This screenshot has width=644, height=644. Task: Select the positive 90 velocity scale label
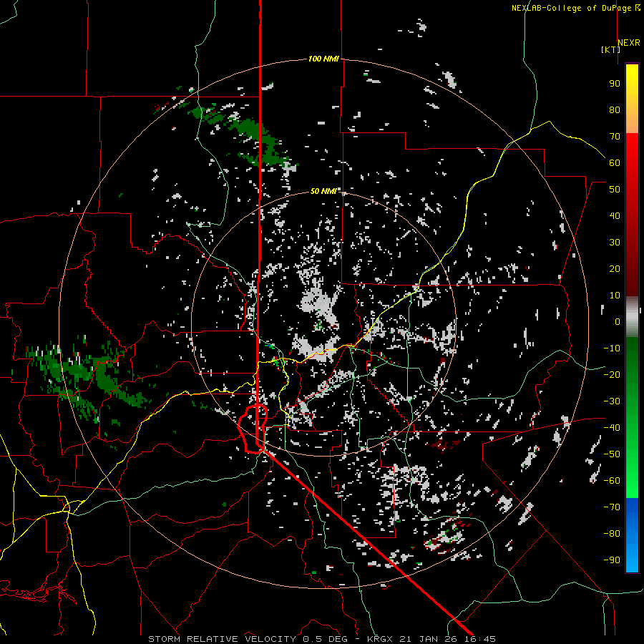click(x=615, y=84)
